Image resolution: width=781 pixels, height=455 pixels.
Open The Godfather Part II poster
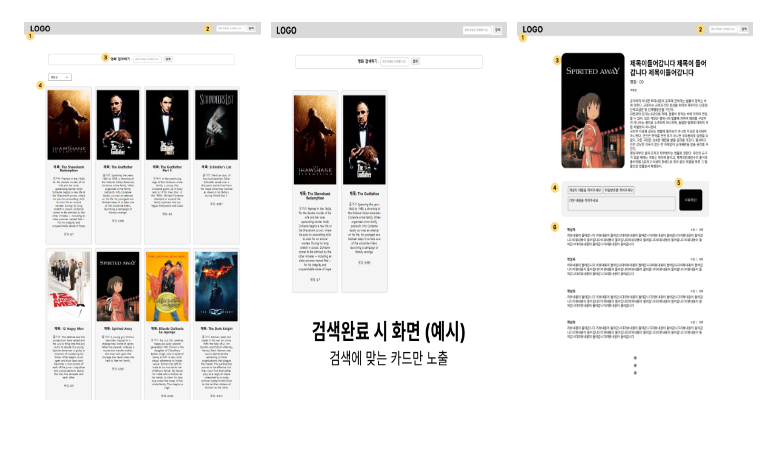click(x=167, y=125)
